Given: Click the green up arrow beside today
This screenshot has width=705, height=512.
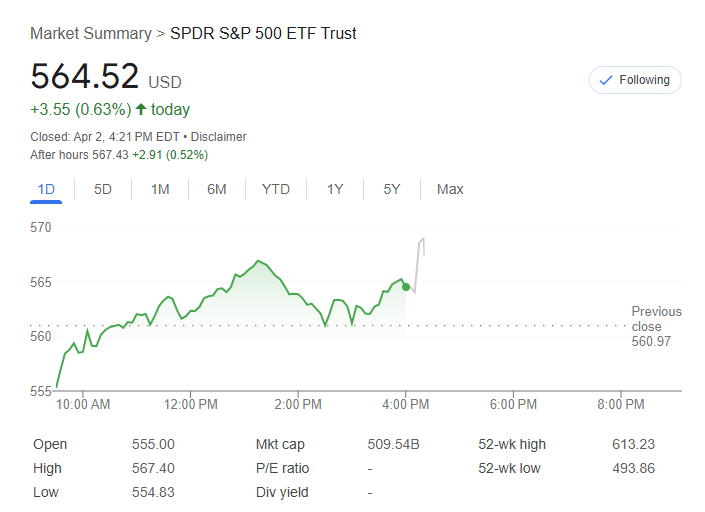Looking at the screenshot, I should point(141,109).
